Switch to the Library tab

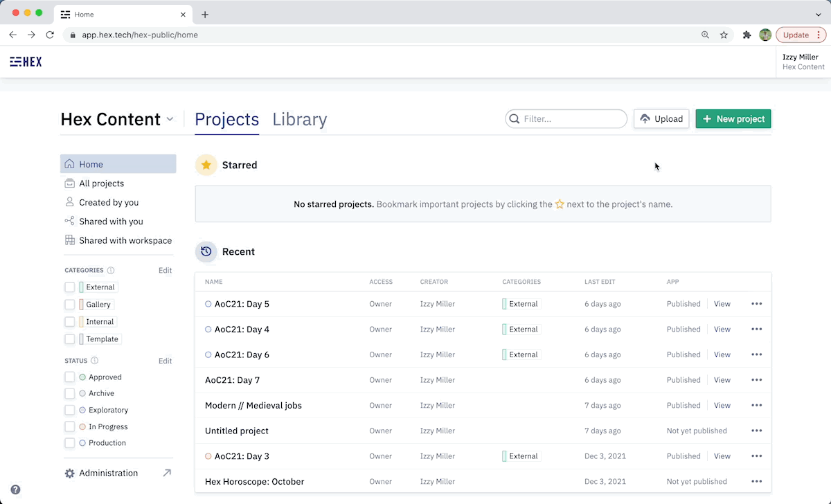[300, 119]
